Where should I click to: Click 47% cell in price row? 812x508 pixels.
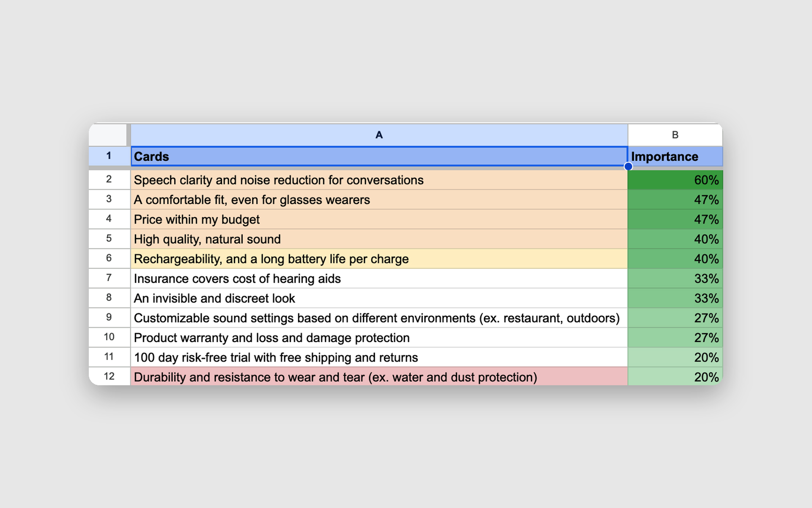(675, 219)
